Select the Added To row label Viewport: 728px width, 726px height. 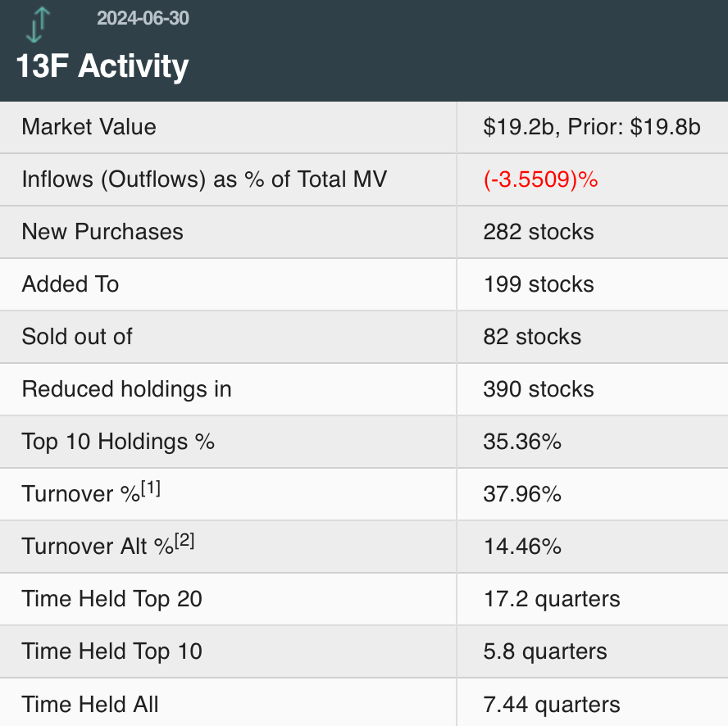tap(71, 284)
